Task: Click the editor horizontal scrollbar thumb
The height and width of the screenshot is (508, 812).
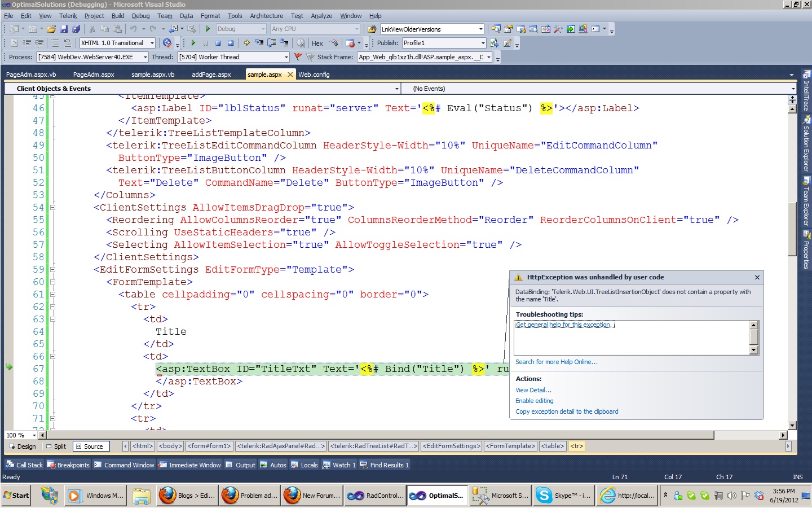Action: pyautogui.click(x=381, y=435)
